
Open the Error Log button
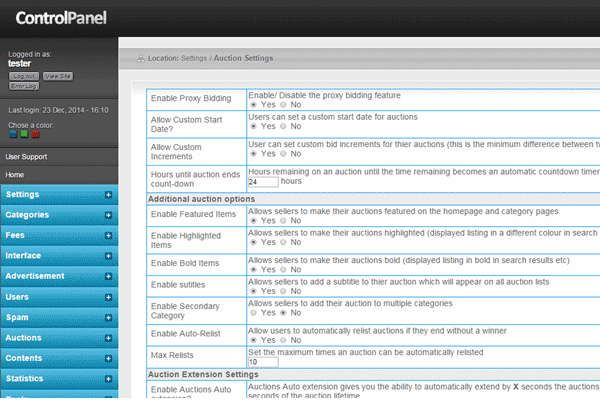click(x=25, y=87)
